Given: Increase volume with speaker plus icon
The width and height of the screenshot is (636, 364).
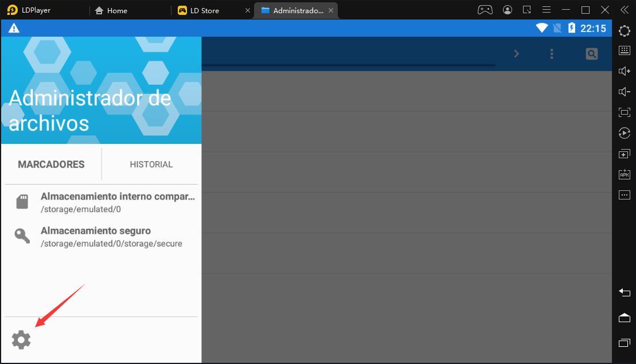Looking at the screenshot, I should [x=625, y=71].
